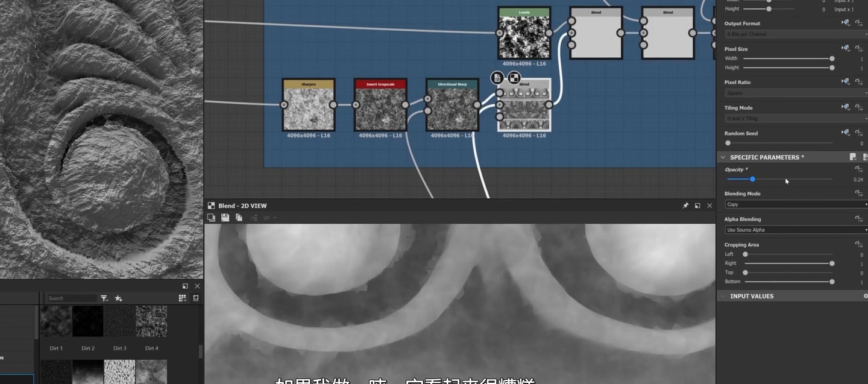Click the document badge above the Blend node

click(497, 77)
